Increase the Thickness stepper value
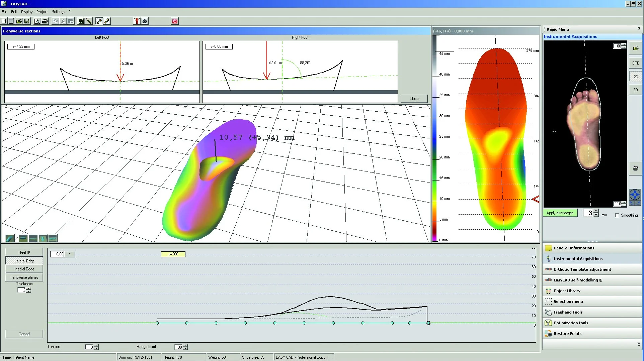The image size is (644, 361). pyautogui.click(x=29, y=288)
